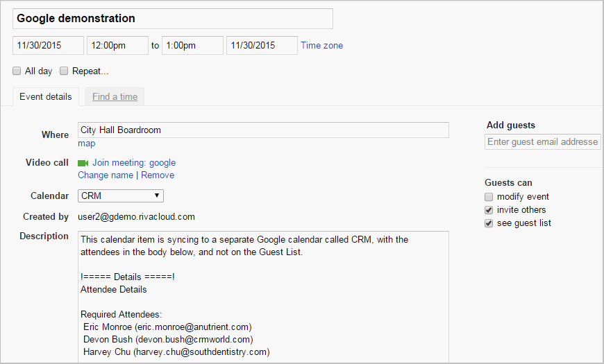This screenshot has width=604, height=364.
Task: Click the start date 11/30/2015 field
Action: [48, 45]
